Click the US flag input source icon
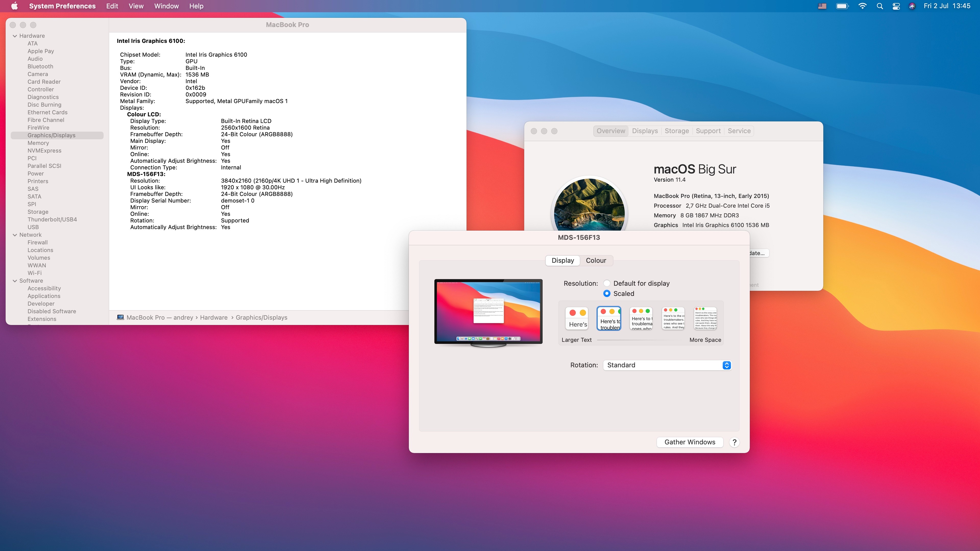980x551 pixels. point(822,6)
